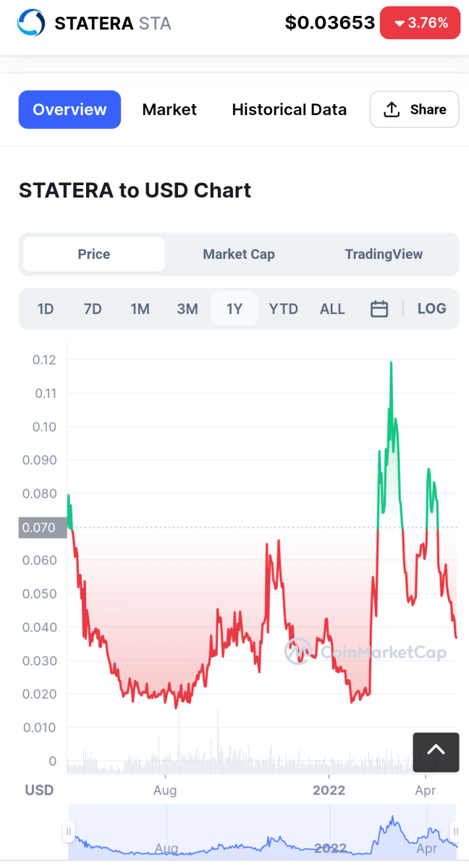Show ALL time price history
Viewport: 469px width, 868px height.
[x=332, y=309]
